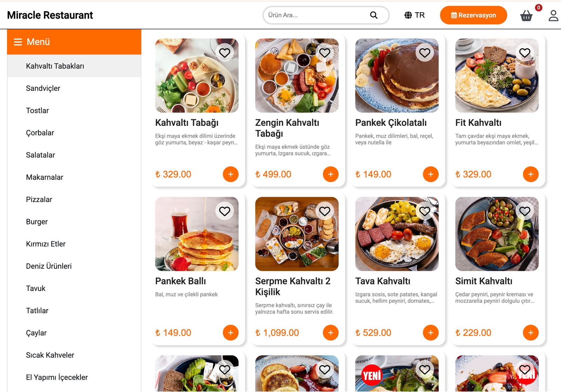Go to Sıcak Kahveler category
Image resolution: width=561 pixels, height=392 pixels.
50,355
